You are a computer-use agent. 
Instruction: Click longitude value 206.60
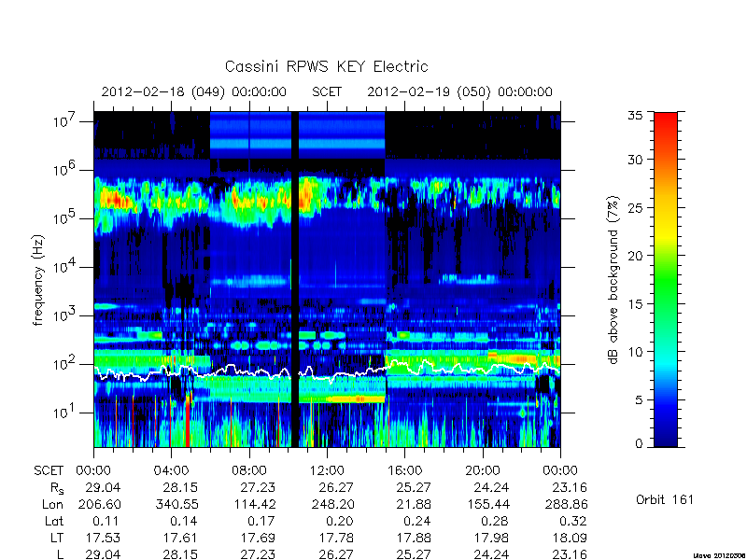(99, 504)
